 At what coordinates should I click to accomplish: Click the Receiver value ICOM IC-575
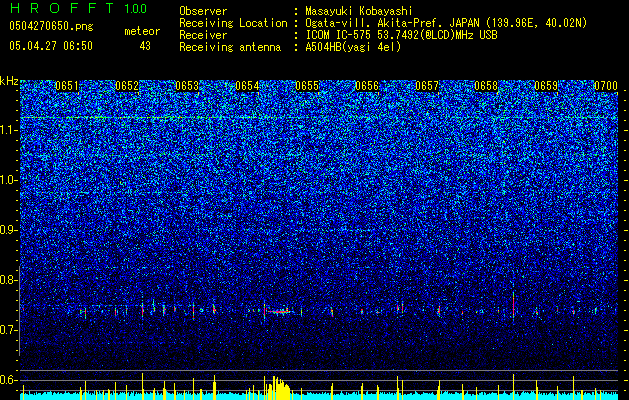click(339, 35)
